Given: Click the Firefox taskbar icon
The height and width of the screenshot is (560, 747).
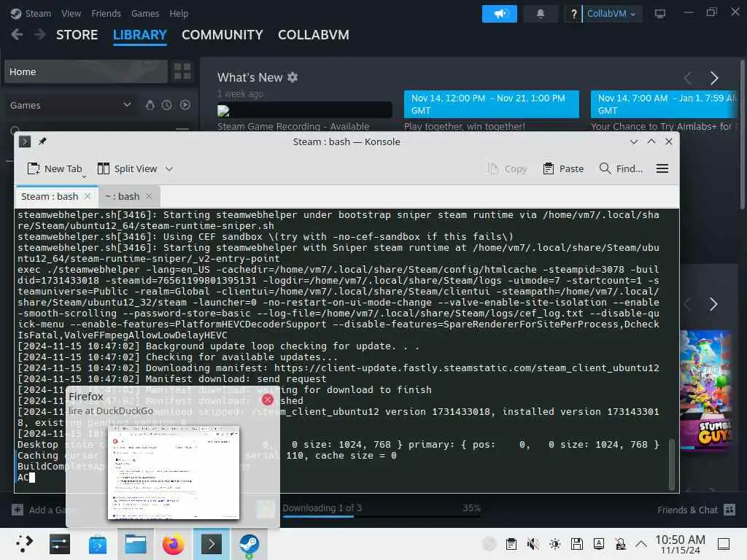Looking at the screenshot, I should coord(174,544).
